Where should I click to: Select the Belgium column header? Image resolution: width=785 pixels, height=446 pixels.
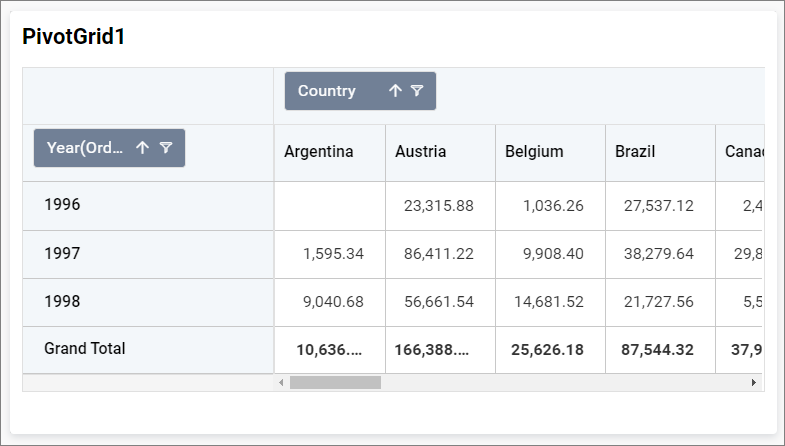pos(534,152)
